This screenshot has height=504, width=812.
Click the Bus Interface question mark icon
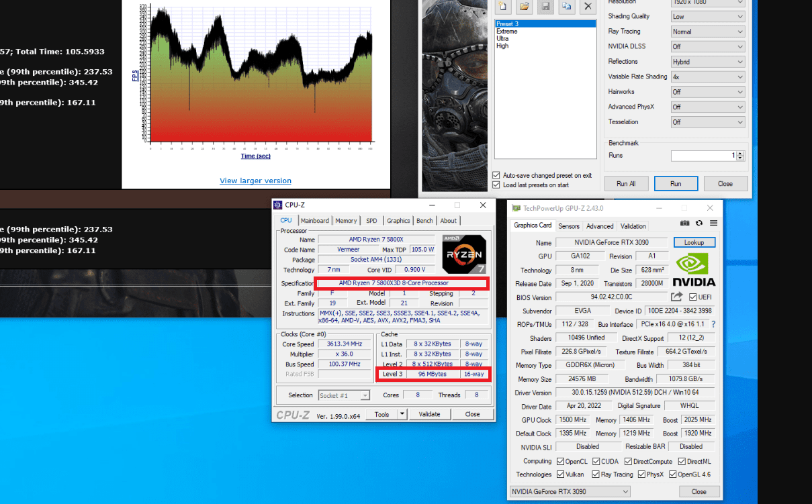point(713,325)
